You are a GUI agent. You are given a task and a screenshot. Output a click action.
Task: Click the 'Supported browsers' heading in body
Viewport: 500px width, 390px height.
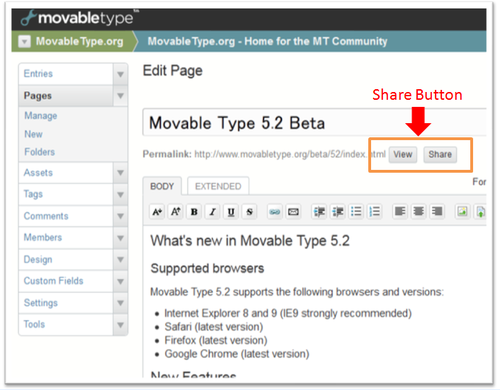point(207,268)
